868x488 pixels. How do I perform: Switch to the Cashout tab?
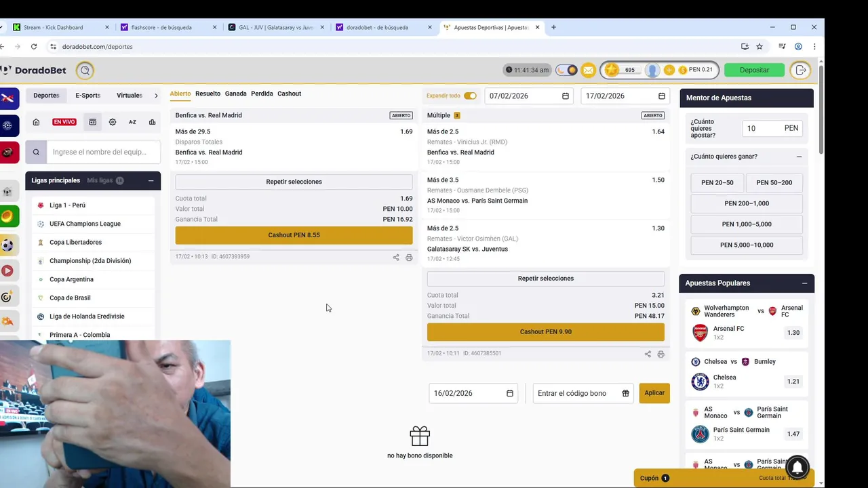coord(289,94)
